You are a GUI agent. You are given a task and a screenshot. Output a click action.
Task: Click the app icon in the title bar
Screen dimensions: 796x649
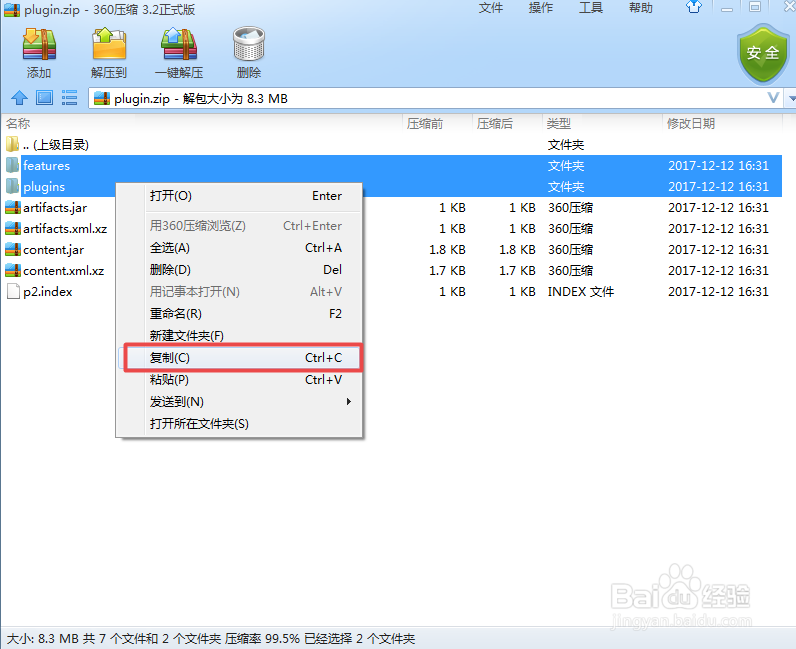[x=12, y=10]
